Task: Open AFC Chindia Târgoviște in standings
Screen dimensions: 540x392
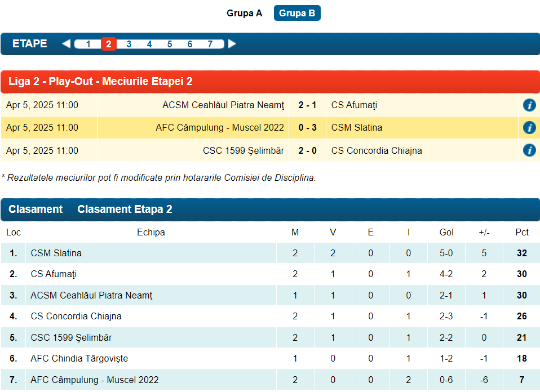Action: 79,359
